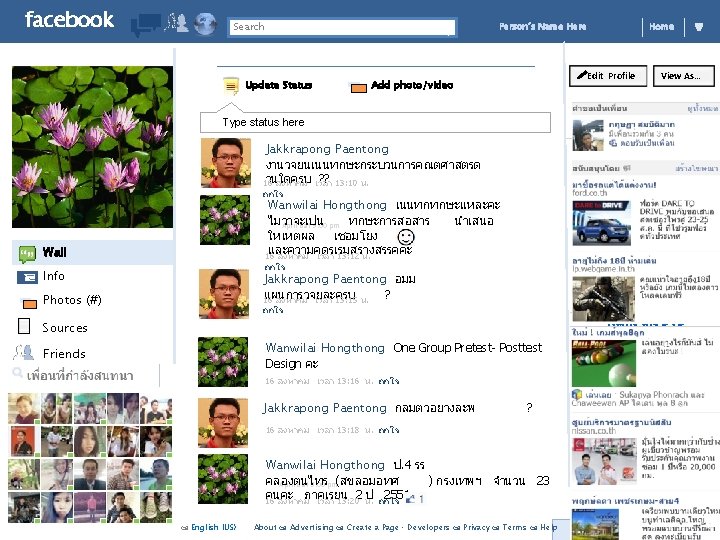Open the nissan.co.th ad image
Viewport: 720px width, 540px height.
pos(604,462)
